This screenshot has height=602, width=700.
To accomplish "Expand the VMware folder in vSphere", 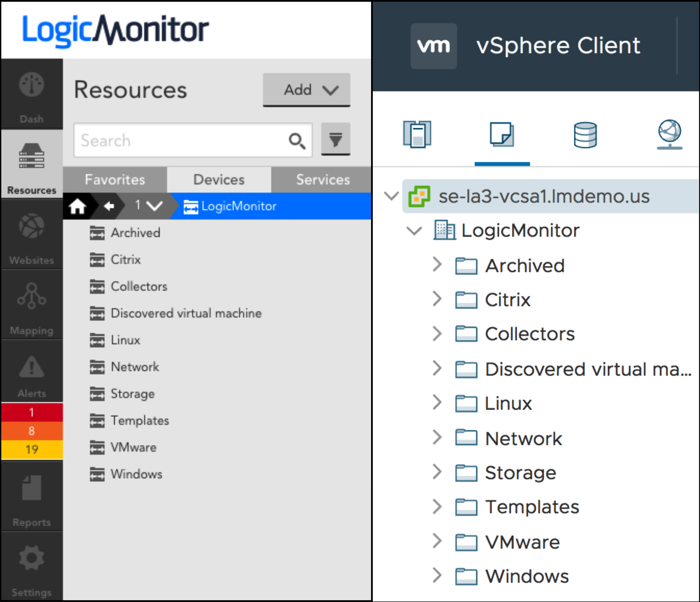I will tap(437, 541).
